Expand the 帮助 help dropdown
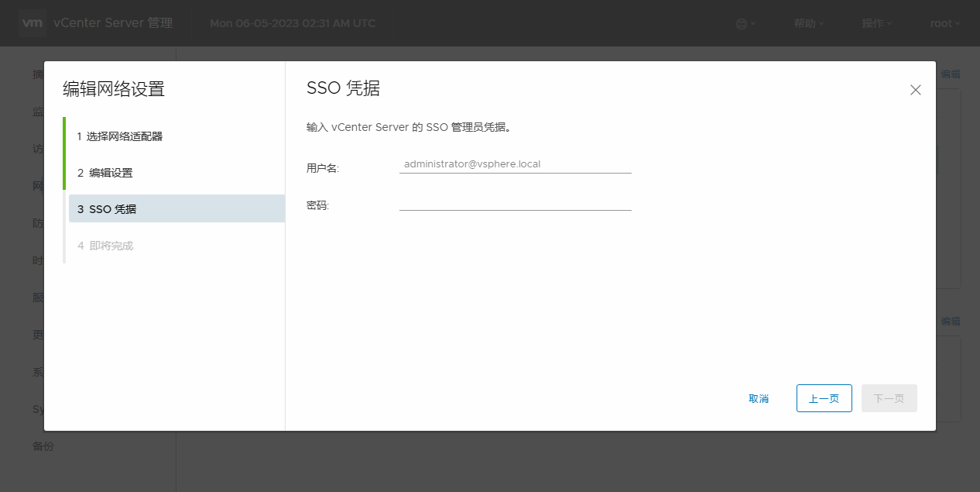This screenshot has width=980, height=492. (x=808, y=23)
